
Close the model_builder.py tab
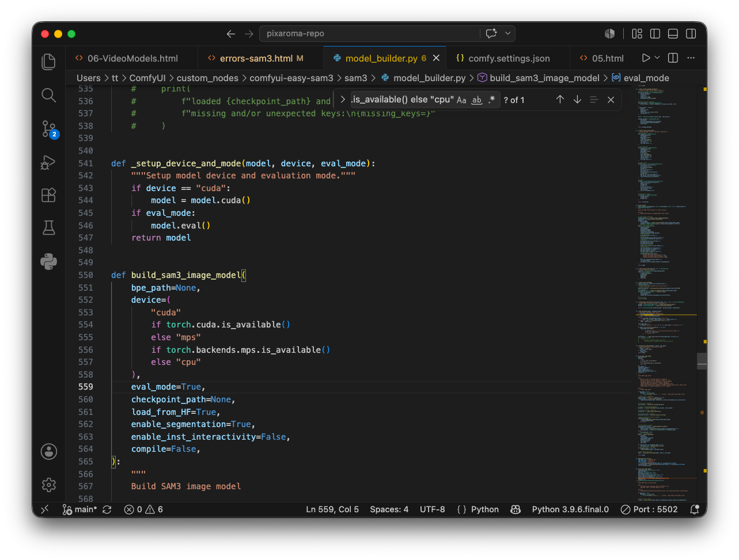click(436, 58)
